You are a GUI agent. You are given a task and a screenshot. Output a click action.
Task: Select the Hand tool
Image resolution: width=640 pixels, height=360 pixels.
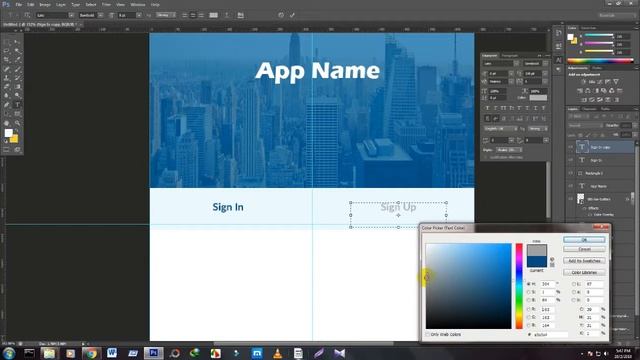pos(7,123)
